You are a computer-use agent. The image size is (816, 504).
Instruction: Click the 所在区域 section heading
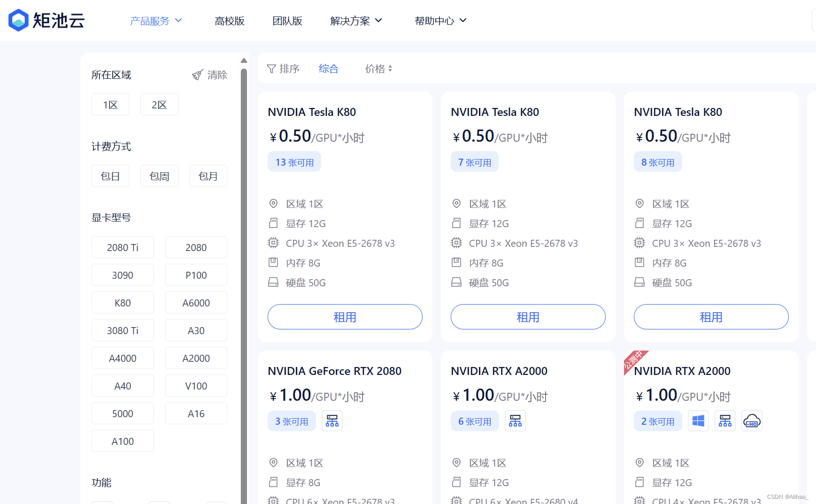[x=111, y=75]
